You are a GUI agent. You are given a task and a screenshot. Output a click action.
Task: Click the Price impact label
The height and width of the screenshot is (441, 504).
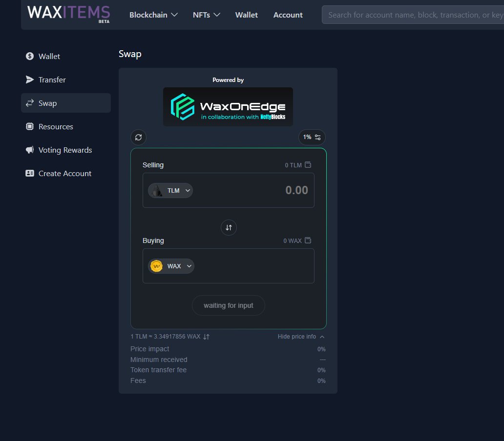(x=149, y=349)
